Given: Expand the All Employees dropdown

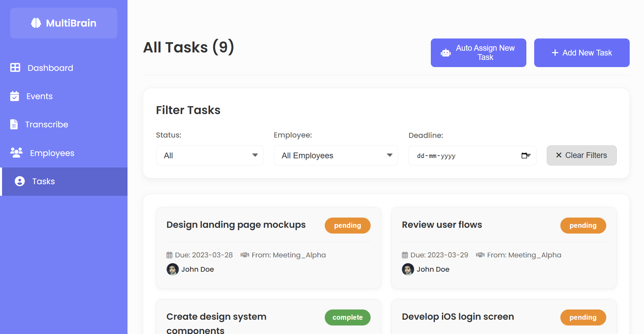Looking at the screenshot, I should click(x=336, y=156).
